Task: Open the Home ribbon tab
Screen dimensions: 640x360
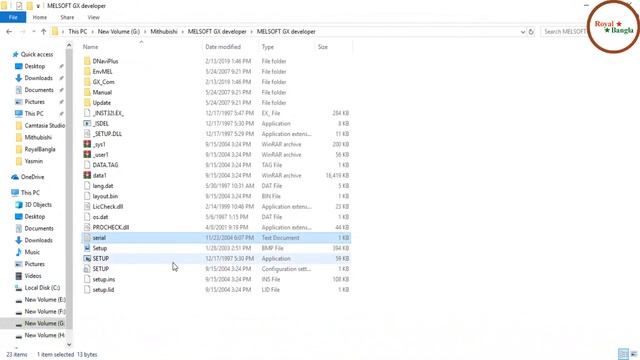Action: tap(40, 18)
